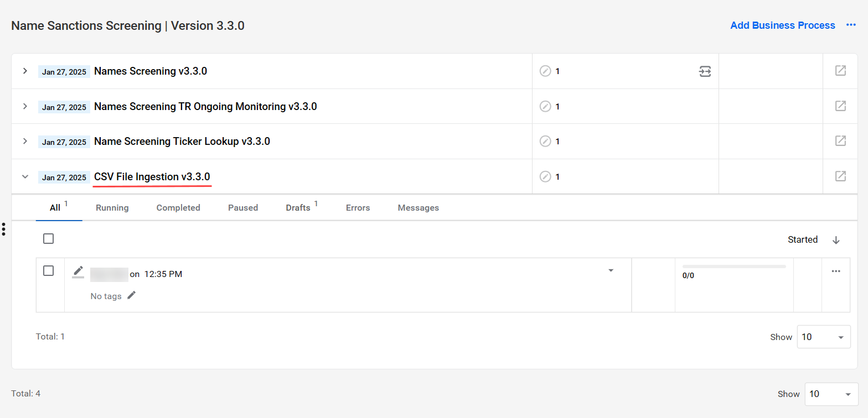The height and width of the screenshot is (418, 868).
Task: Open CSV File Ingestion v3.3.0 title
Action: click(x=152, y=177)
